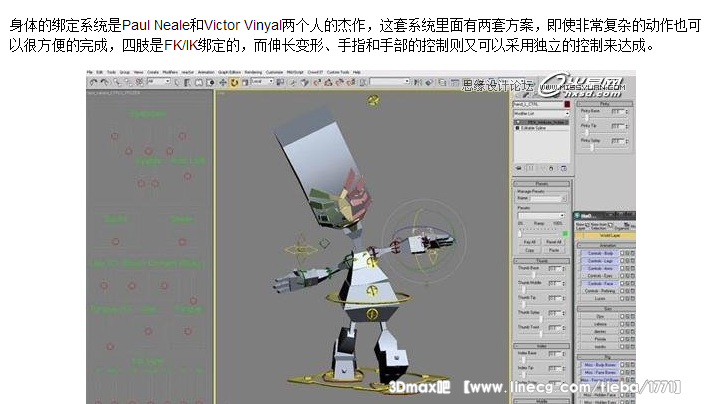
Task: Toggle first checkbox beside Controls - Face layer
Action: [x=622, y=283]
